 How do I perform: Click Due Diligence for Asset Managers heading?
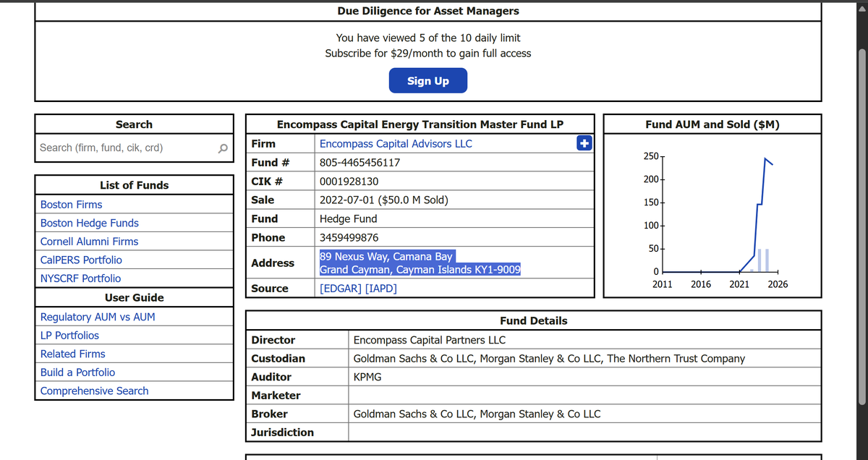tap(428, 11)
